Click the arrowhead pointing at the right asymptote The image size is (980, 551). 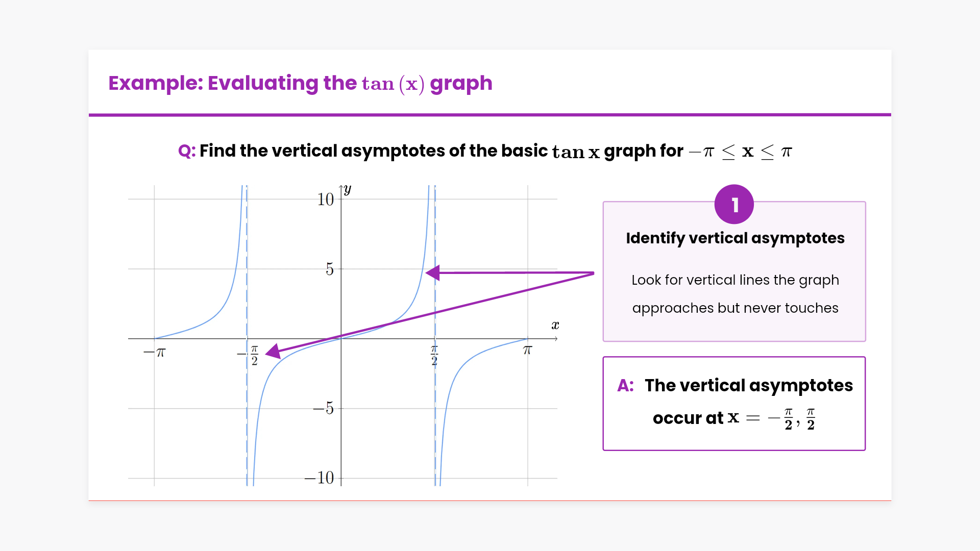(433, 273)
